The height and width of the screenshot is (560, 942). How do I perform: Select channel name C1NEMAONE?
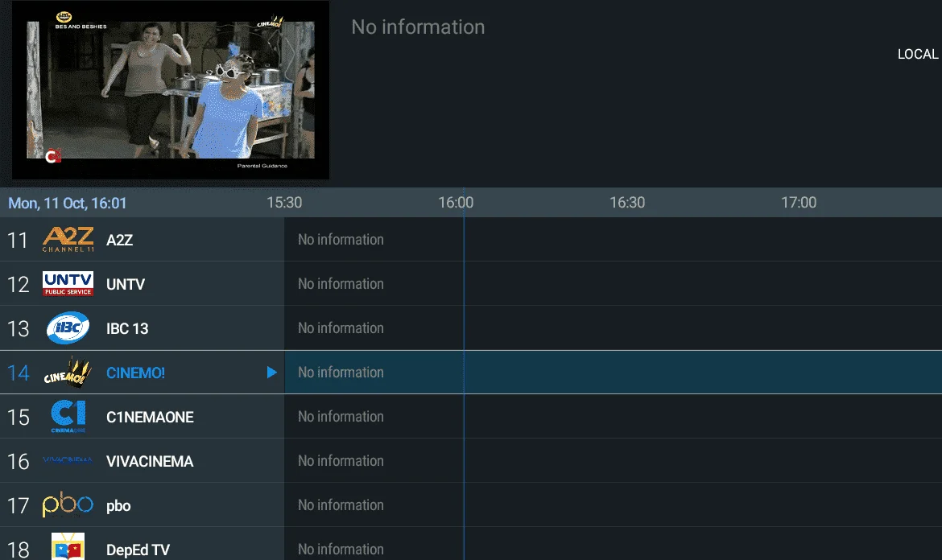(150, 417)
